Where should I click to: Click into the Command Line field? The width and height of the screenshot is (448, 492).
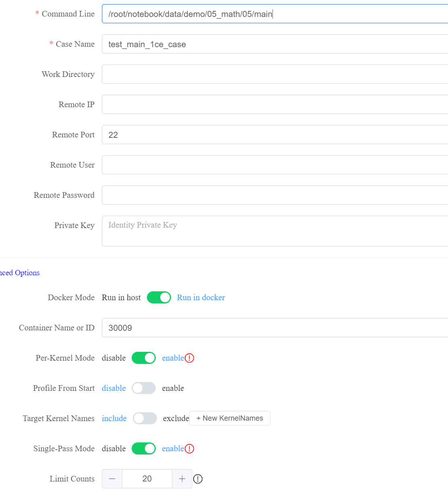274,14
